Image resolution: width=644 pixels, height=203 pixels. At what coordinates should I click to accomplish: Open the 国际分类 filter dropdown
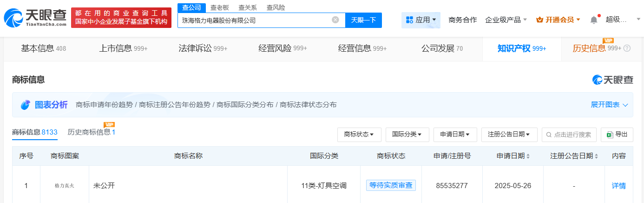coord(407,135)
